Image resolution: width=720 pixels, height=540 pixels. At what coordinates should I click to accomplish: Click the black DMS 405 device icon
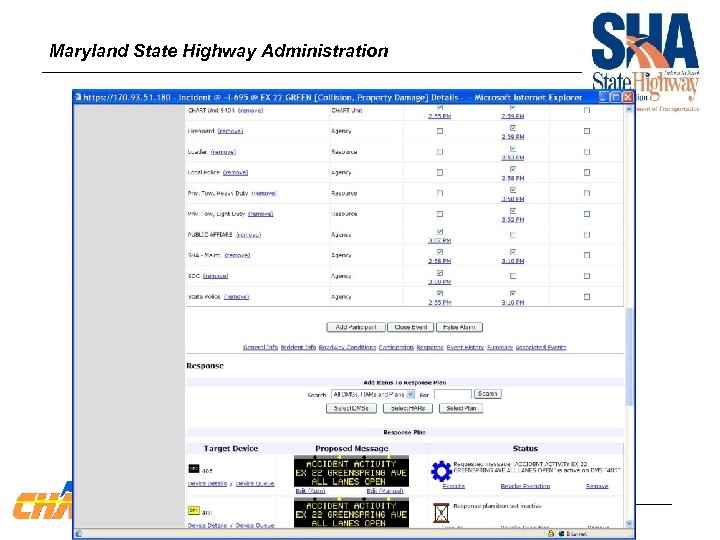point(194,468)
